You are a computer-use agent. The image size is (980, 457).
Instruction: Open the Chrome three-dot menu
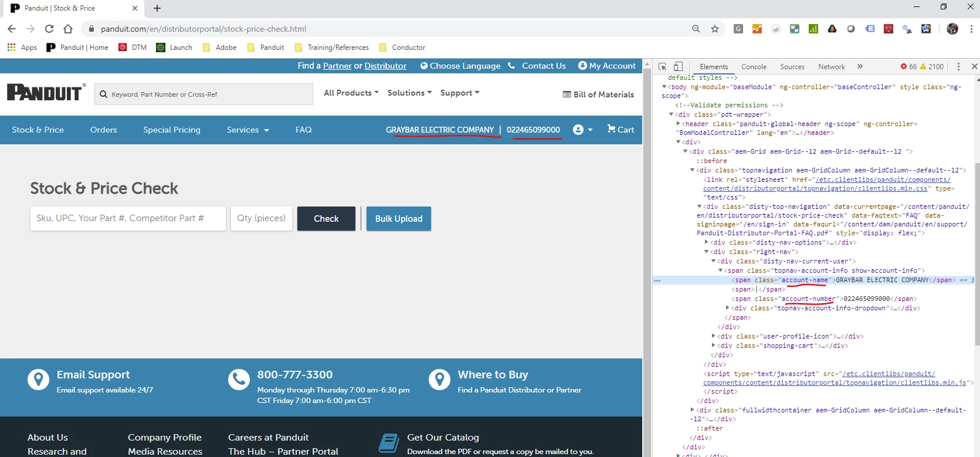[x=971, y=29]
